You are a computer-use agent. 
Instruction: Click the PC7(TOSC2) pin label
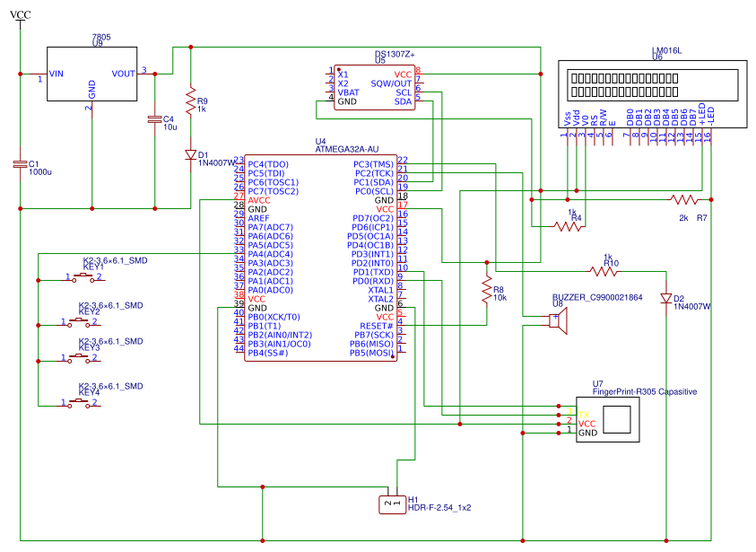(x=273, y=191)
